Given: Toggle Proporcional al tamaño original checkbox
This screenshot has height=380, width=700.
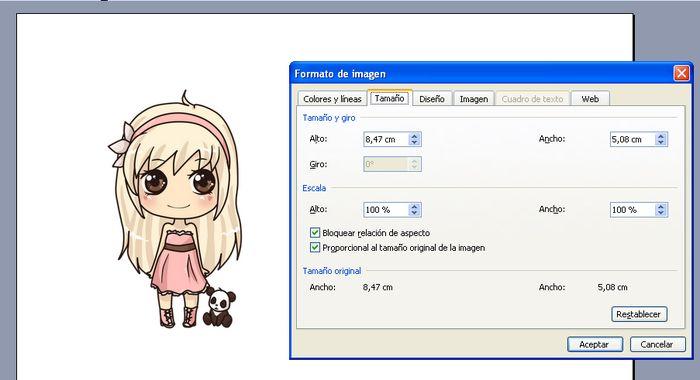Looking at the screenshot, I should (315, 247).
